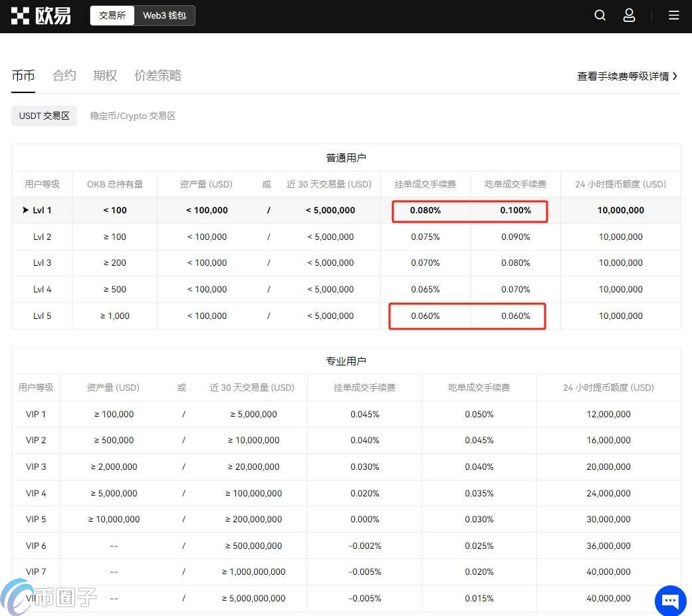
Task: Click VIP 3 asset amount ≥ 2,000,000
Action: [114, 466]
